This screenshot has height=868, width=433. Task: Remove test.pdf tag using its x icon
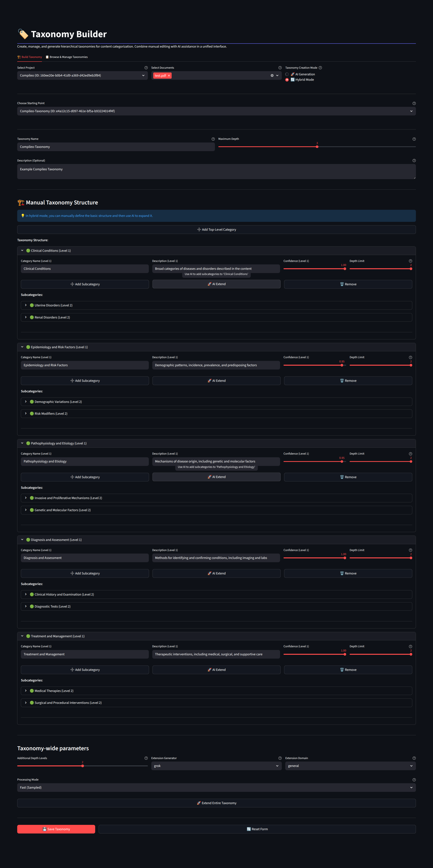169,76
